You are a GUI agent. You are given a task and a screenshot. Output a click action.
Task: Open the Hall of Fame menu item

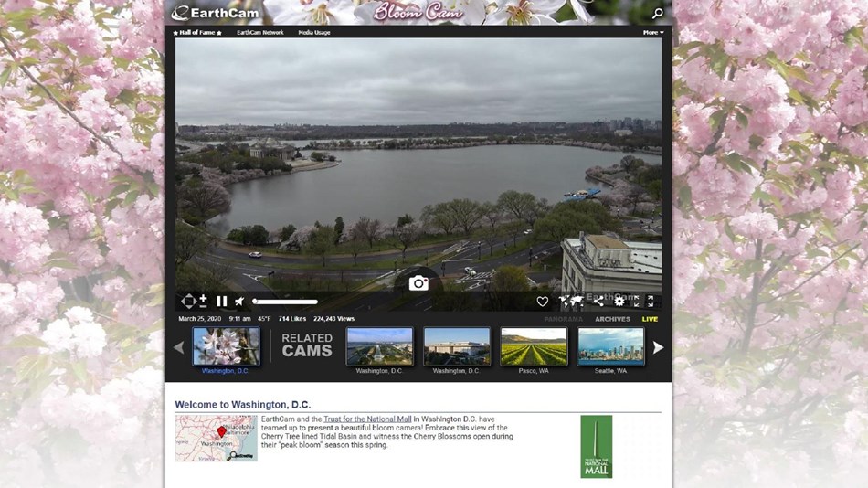(x=197, y=33)
